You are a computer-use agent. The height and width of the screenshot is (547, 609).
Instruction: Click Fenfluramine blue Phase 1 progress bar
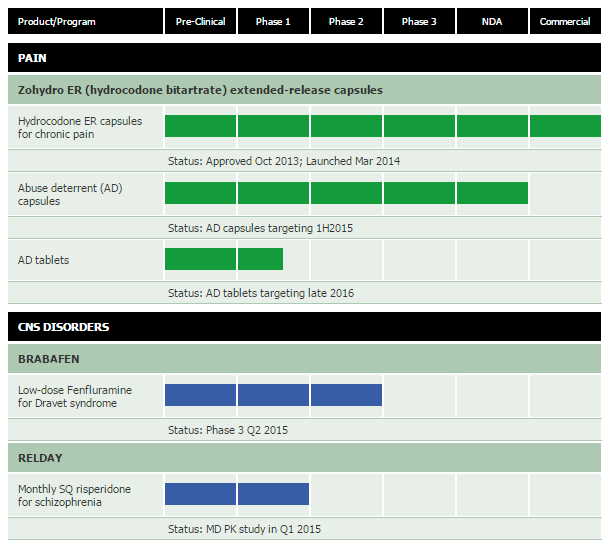(273, 395)
